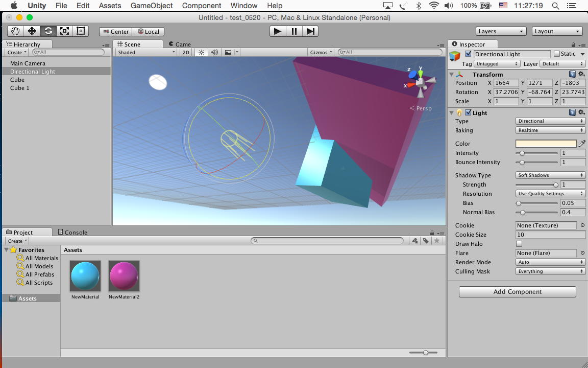Enable the Static checkbox
Viewport: 588px width, 368px height.
point(557,54)
